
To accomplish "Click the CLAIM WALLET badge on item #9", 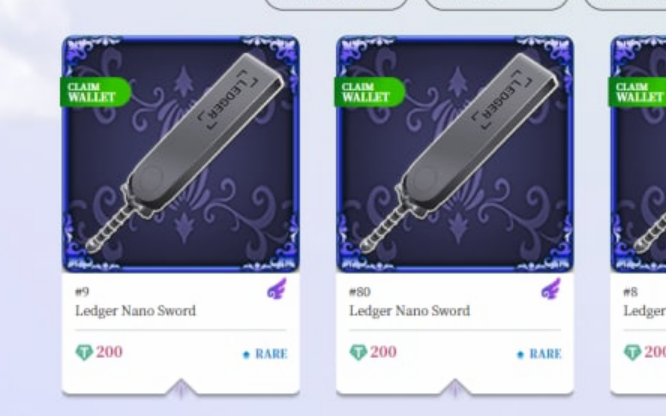I will click(x=96, y=92).
